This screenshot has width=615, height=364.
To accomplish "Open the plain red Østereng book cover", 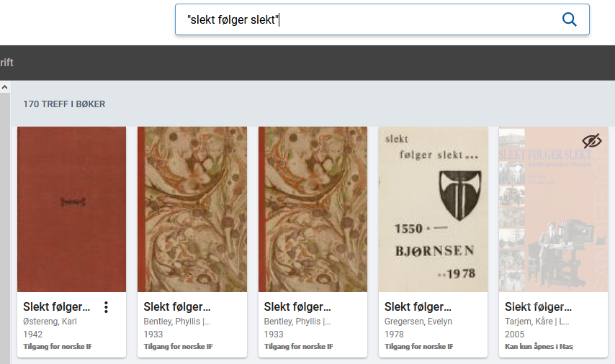I will tap(71, 209).
